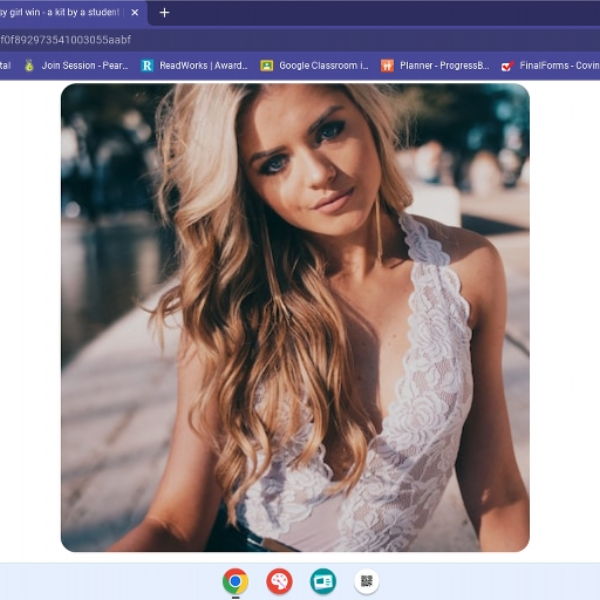600x600 pixels.
Task: Click the blonde woman photo
Action: (x=295, y=318)
